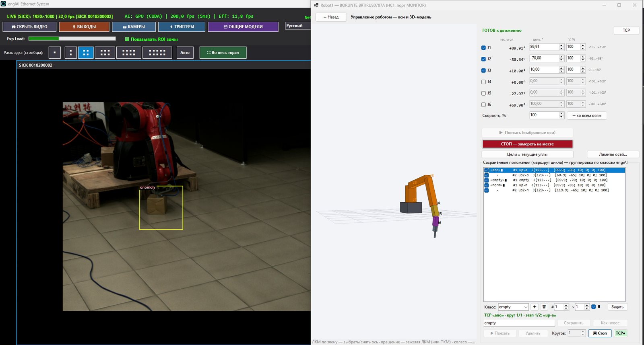This screenshot has height=345, width=644.
Task: Increase the J2 target angle spinner
Action: coord(561,57)
